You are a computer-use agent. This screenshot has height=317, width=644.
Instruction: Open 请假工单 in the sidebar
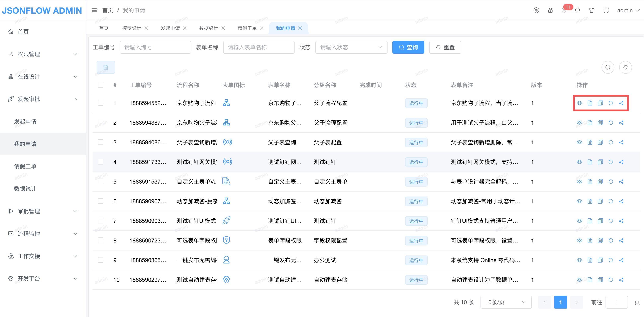click(x=25, y=166)
